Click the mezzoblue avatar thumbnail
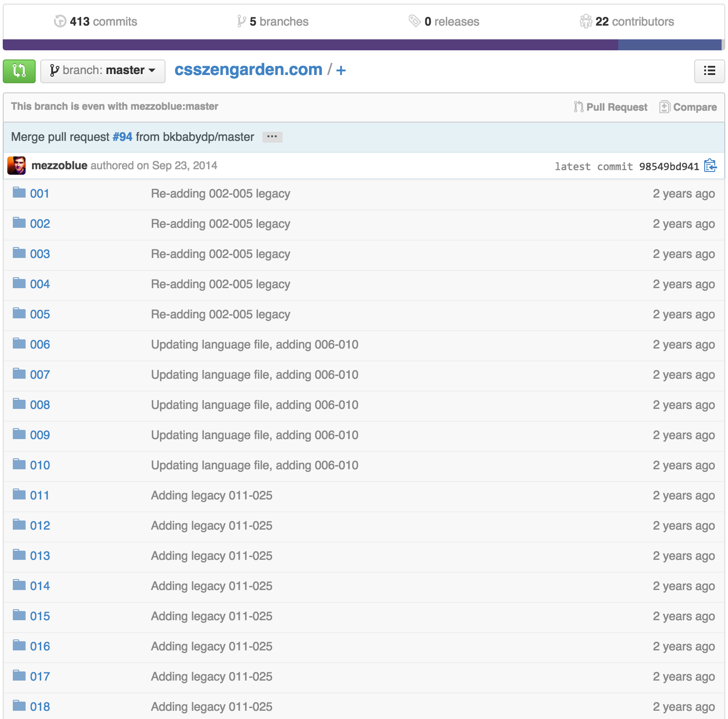Viewport: 728px width, 719px height. tap(16, 166)
